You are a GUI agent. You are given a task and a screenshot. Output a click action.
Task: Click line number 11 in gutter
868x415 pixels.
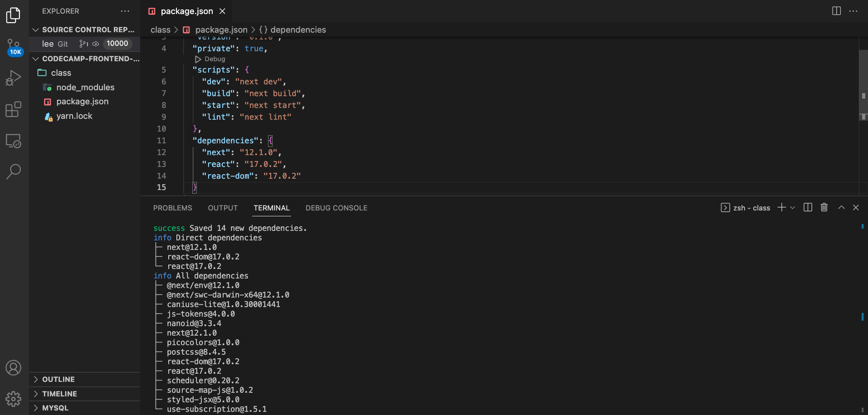coord(161,141)
